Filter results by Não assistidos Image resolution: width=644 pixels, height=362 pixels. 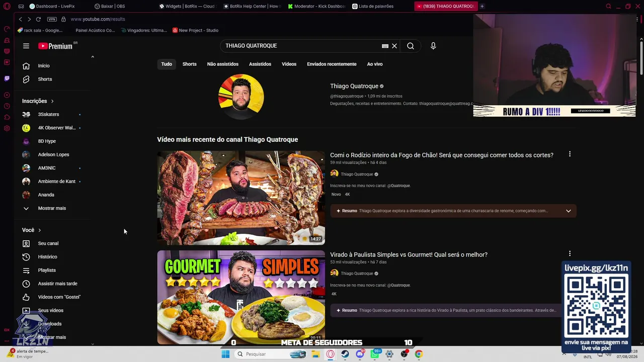click(x=223, y=64)
